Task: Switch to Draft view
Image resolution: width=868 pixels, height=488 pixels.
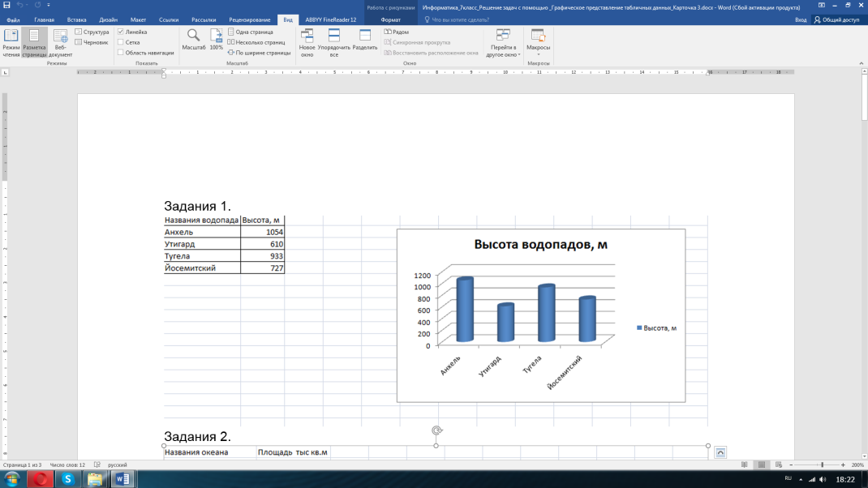Action: tap(92, 42)
